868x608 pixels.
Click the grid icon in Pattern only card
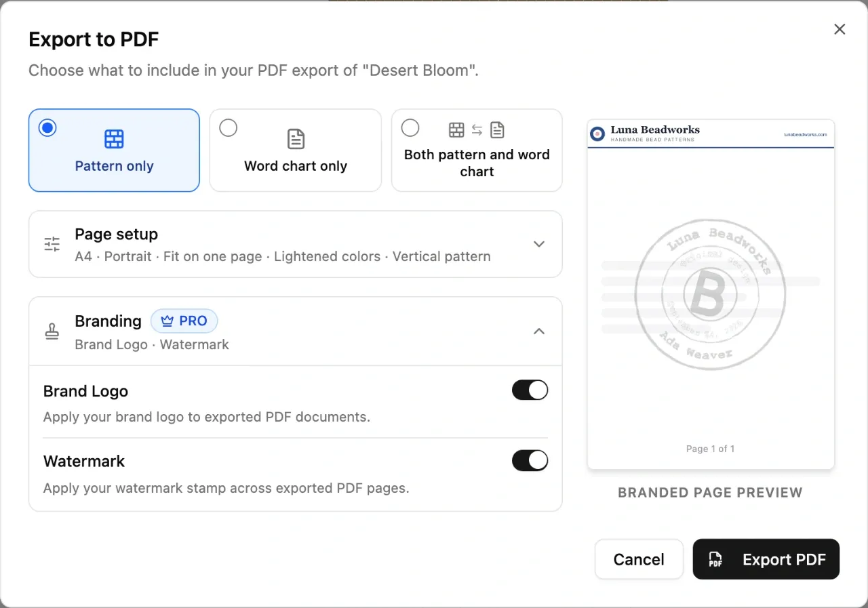point(114,139)
